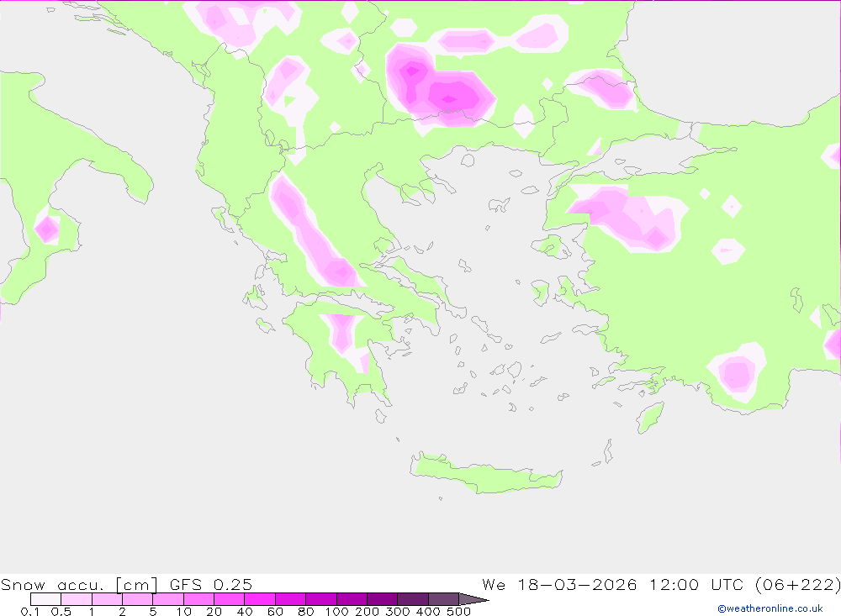Click the 300–400 cm legend swatch
Image resolution: width=841 pixels, height=616 pixels.
(x=413, y=599)
